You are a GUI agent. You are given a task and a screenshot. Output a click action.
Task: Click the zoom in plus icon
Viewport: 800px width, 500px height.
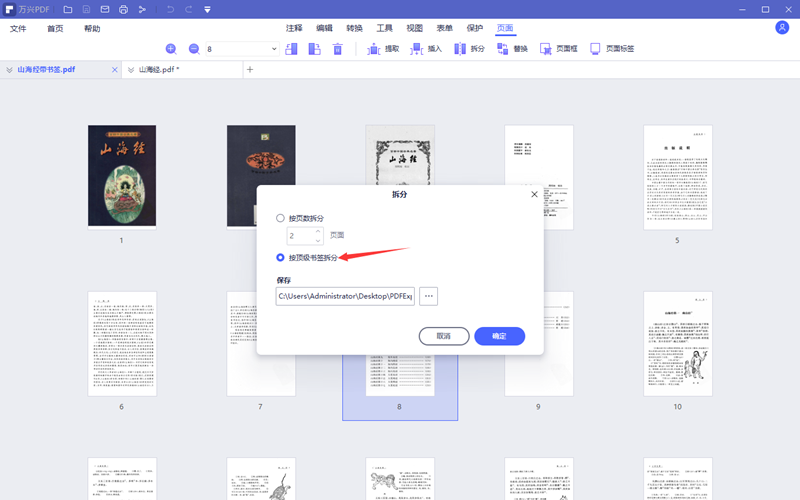pos(171,49)
